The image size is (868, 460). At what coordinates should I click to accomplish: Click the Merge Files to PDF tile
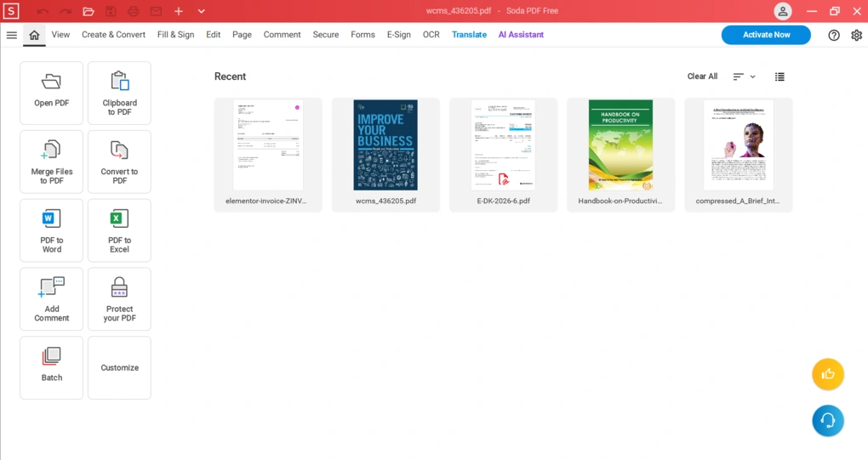(x=51, y=162)
